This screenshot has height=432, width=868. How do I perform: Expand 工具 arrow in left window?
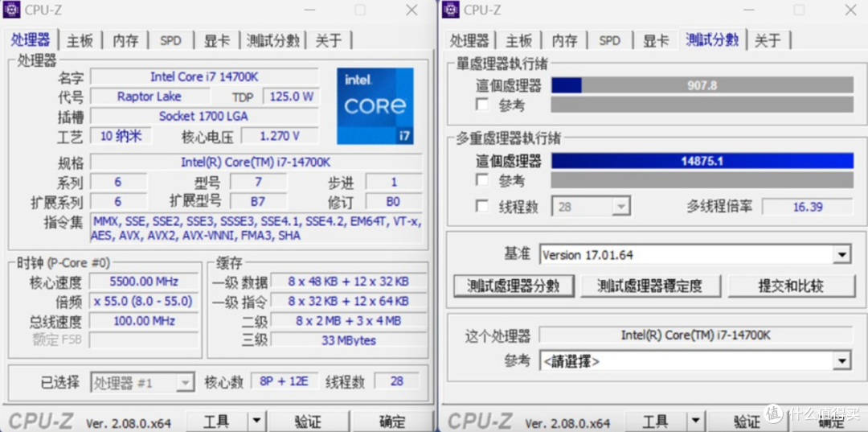point(256,422)
